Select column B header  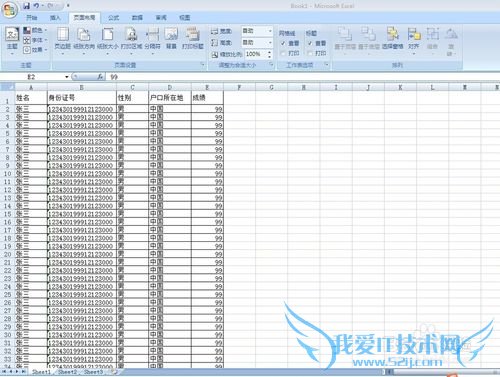82,87
